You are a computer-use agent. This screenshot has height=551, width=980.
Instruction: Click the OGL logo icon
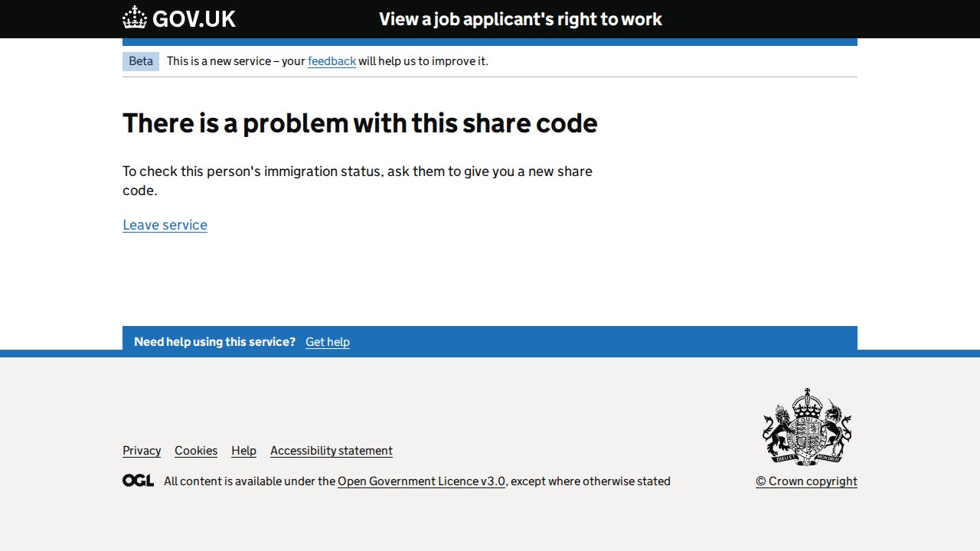(138, 481)
